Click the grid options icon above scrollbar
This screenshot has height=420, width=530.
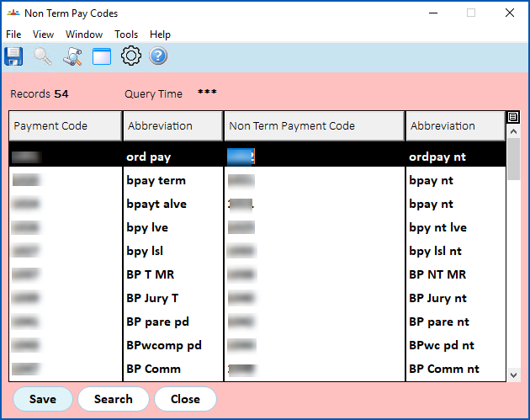513,117
